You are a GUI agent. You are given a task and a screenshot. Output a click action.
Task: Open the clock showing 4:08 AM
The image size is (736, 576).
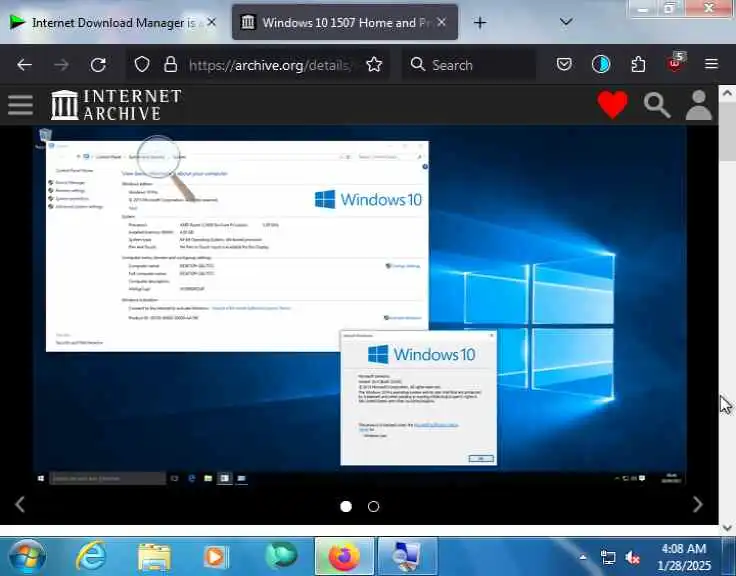coord(684,557)
